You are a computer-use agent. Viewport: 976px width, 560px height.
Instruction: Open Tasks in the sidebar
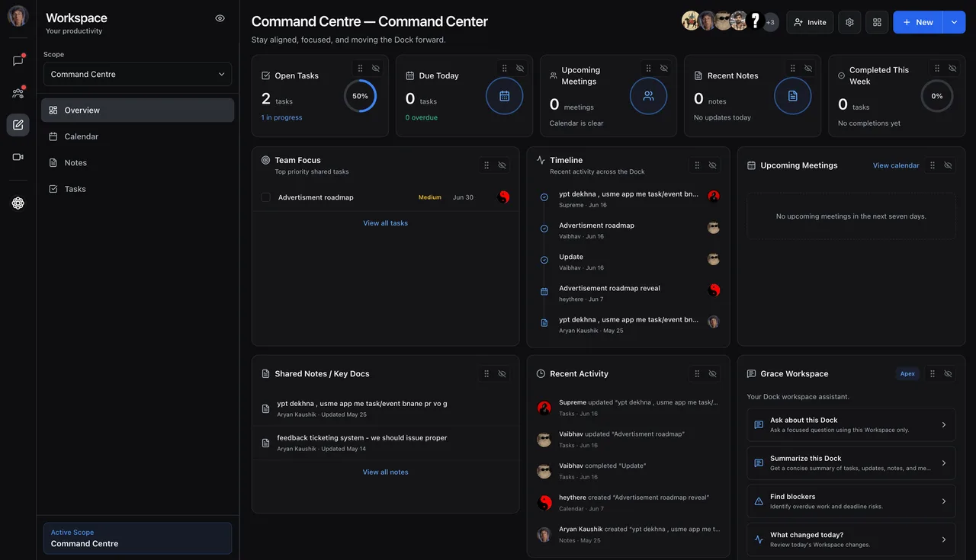pyautogui.click(x=137, y=189)
